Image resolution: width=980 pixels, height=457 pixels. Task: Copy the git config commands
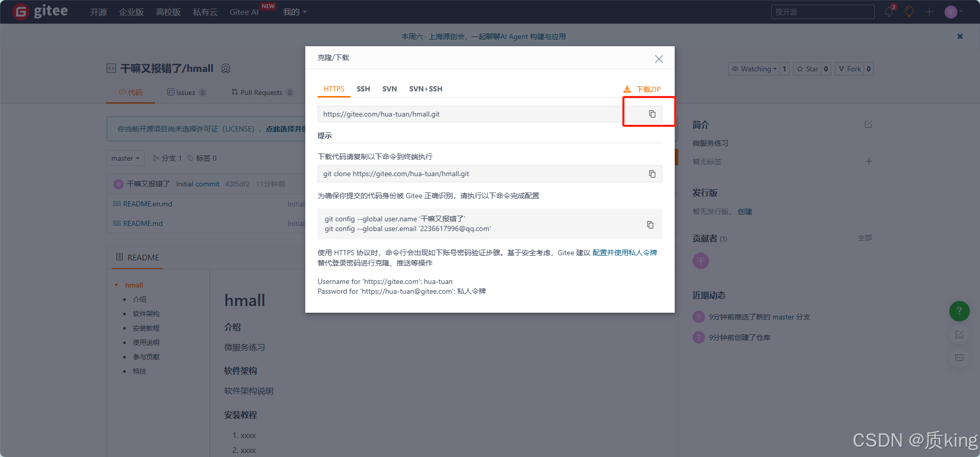pyautogui.click(x=650, y=225)
